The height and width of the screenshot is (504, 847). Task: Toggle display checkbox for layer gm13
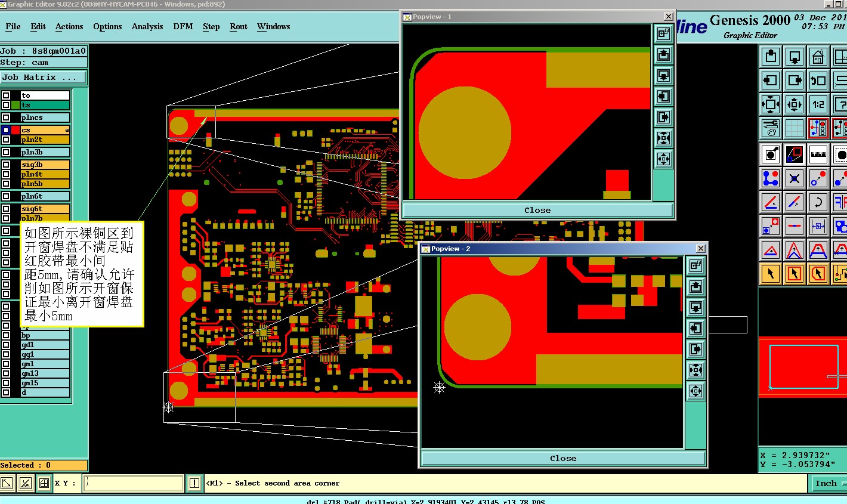[6, 373]
